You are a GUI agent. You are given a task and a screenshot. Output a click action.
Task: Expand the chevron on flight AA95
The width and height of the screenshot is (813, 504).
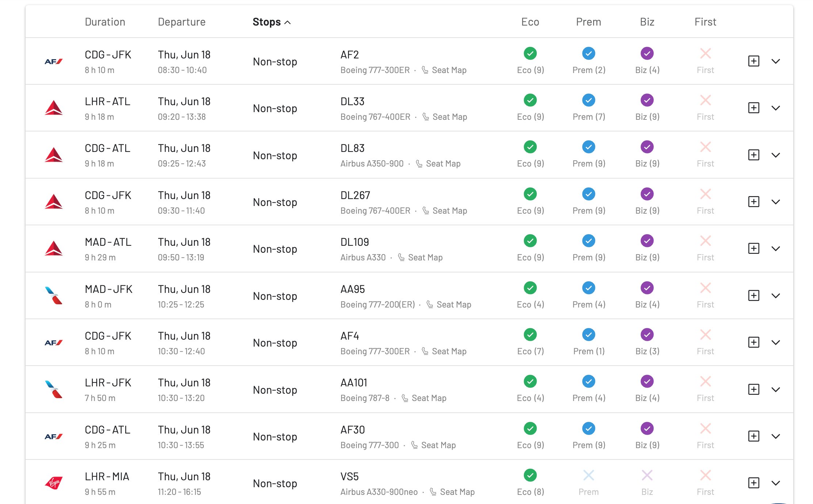pyautogui.click(x=776, y=296)
